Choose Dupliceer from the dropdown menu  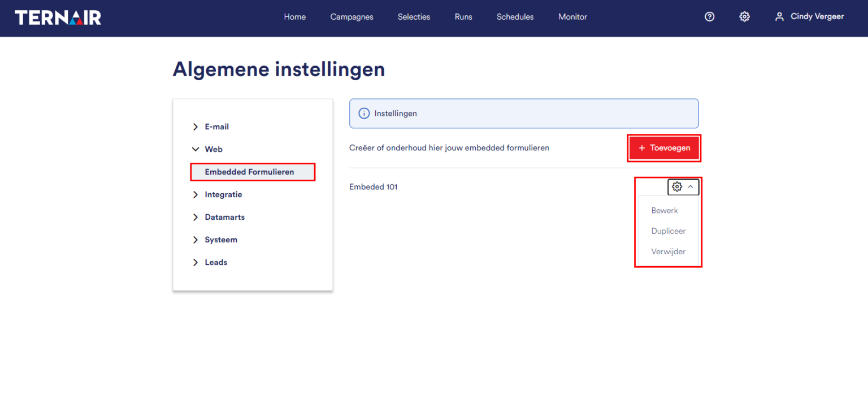669,231
